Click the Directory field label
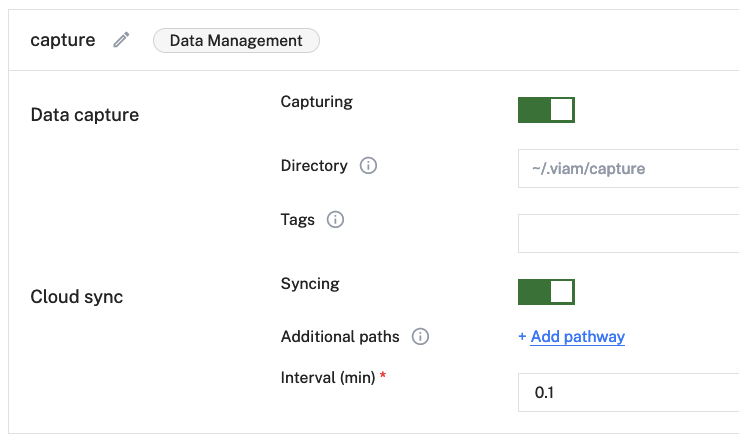 (x=314, y=166)
